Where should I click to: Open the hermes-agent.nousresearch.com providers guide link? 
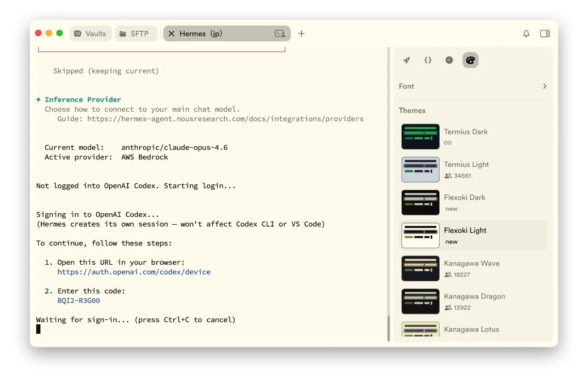(225, 119)
